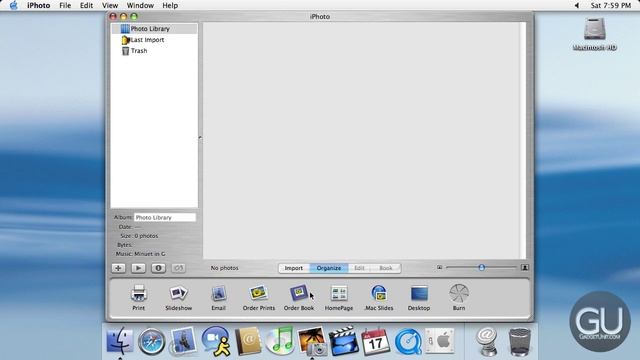Play slideshow with the play button
This screenshot has height=360, width=640.
coord(138,268)
